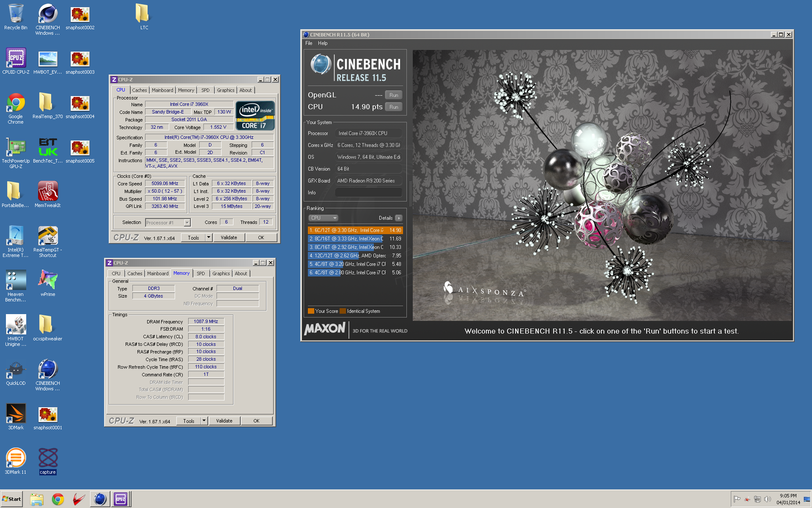Click OK in lower CPU-Z memory window
This screenshot has height=508, width=812.
click(x=256, y=421)
